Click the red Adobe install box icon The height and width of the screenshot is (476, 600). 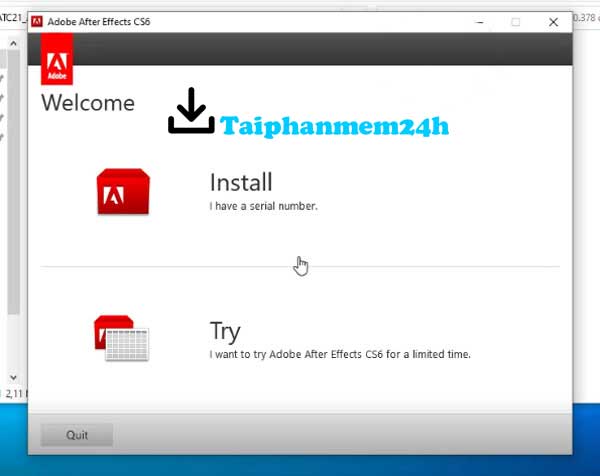tap(123, 191)
